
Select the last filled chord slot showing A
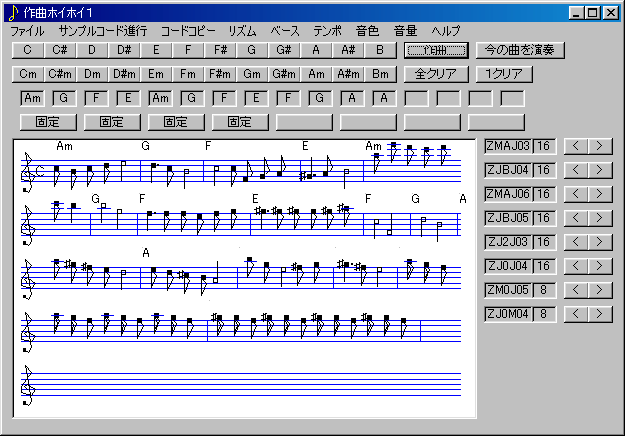tap(384, 98)
